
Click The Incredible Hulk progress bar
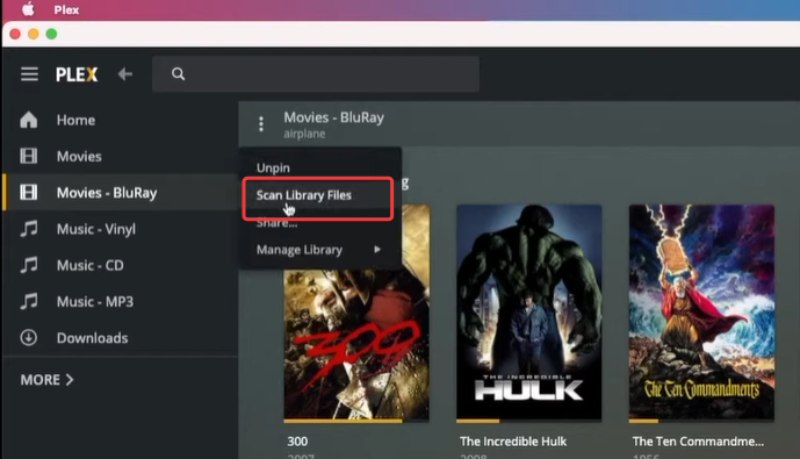tap(529, 421)
